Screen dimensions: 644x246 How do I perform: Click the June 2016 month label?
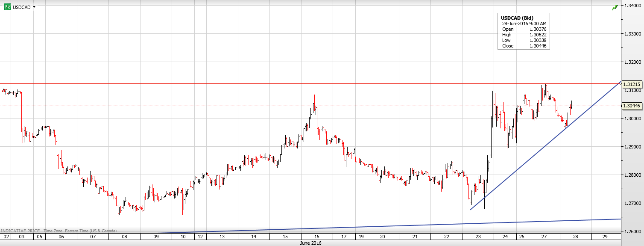pyautogui.click(x=308, y=243)
